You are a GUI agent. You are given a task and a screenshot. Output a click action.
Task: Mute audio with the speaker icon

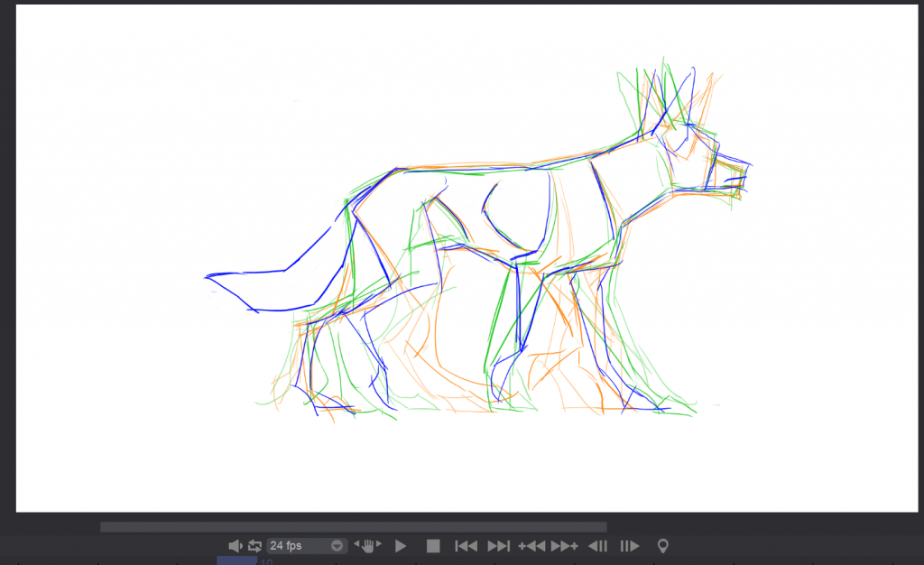tap(235, 546)
